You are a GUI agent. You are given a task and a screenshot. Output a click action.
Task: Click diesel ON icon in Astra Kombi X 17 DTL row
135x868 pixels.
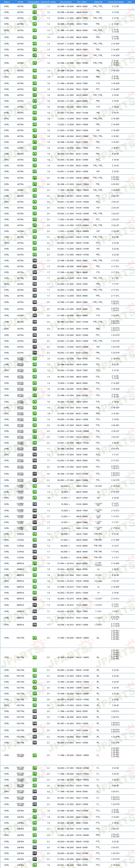tap(35, 449)
